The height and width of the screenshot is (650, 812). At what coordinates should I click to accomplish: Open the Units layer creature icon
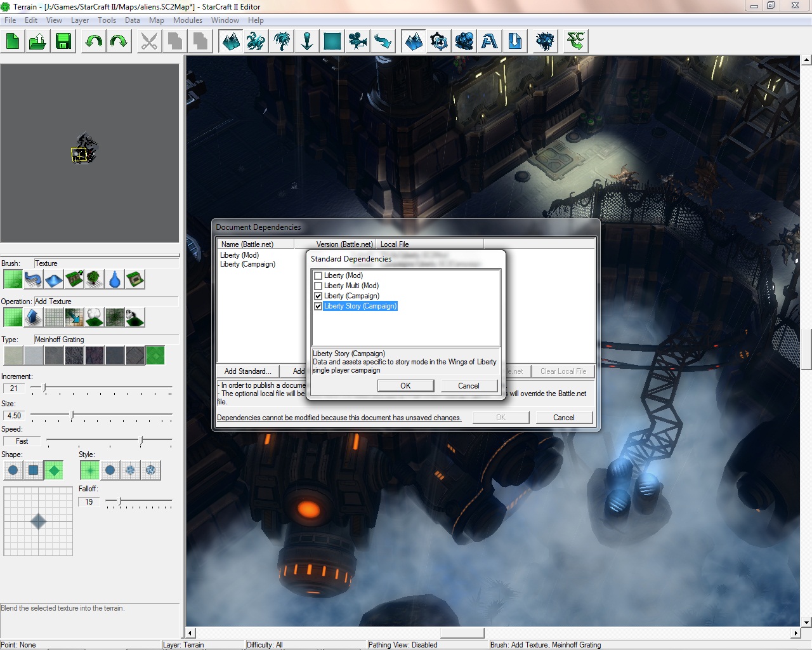[x=256, y=42]
